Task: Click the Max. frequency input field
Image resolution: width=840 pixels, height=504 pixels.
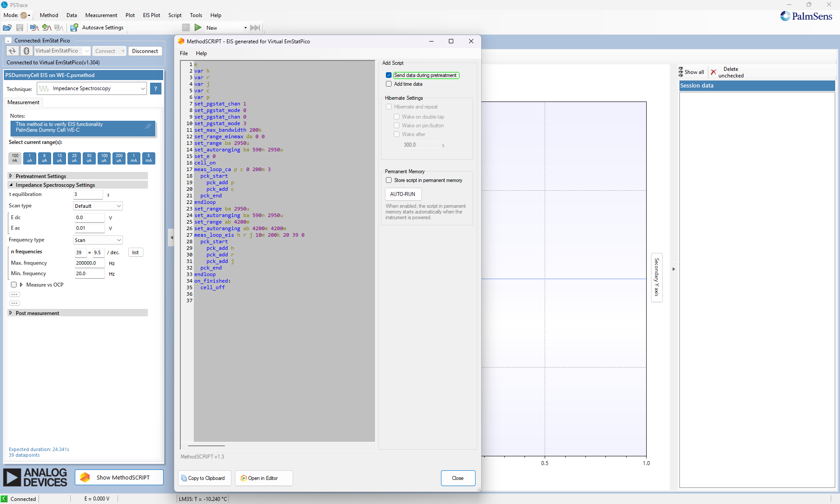Action: click(x=89, y=263)
